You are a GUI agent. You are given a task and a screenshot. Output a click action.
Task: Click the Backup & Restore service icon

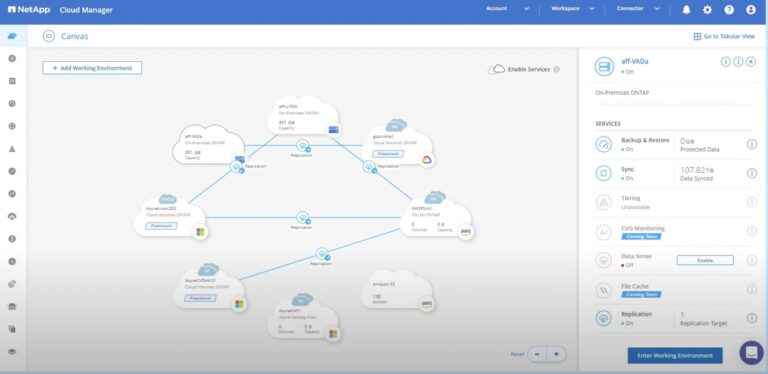click(604, 144)
